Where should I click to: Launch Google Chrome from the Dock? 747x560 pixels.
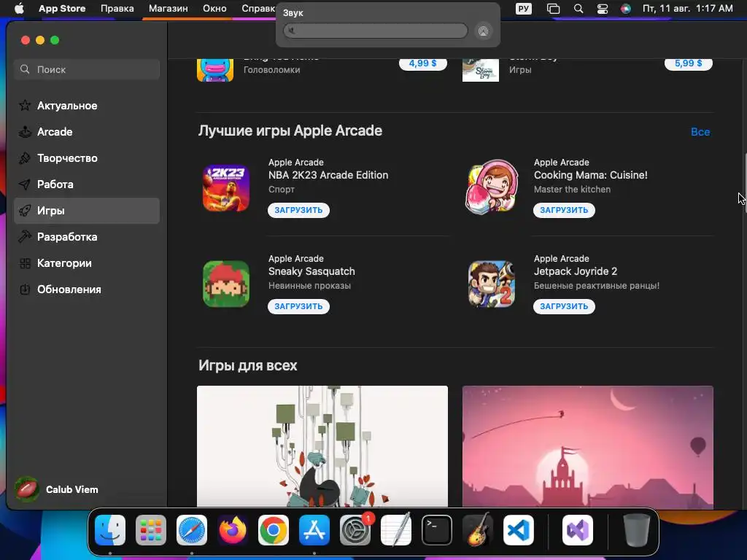point(274,530)
